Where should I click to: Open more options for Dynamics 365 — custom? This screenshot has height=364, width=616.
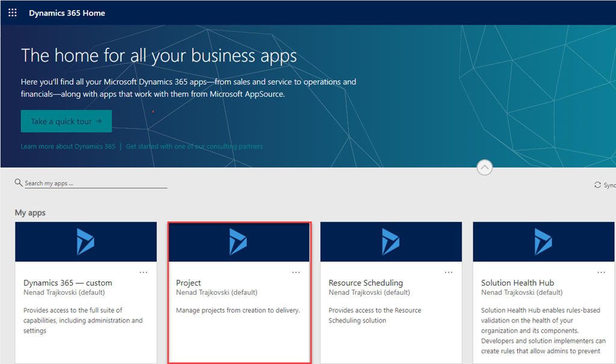[x=143, y=272]
